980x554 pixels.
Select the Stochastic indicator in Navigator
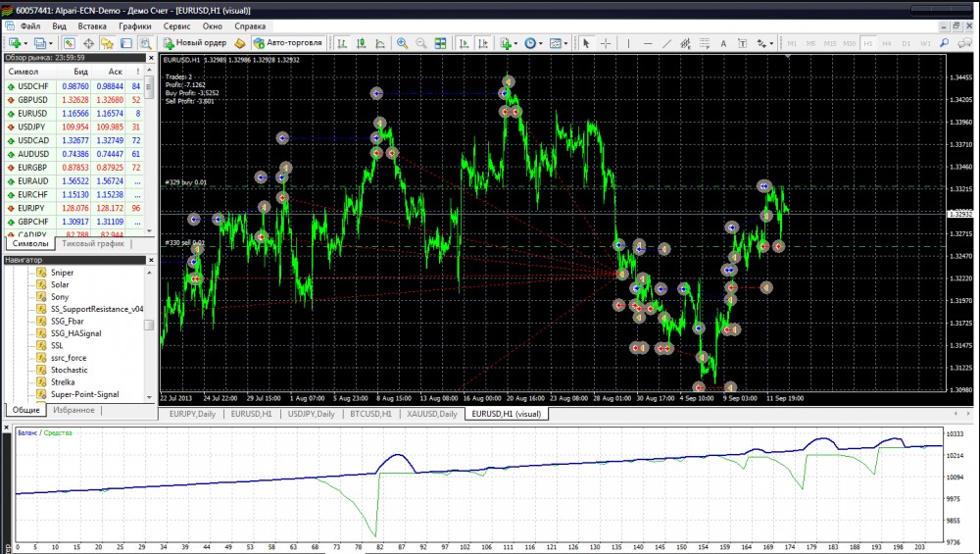[69, 370]
